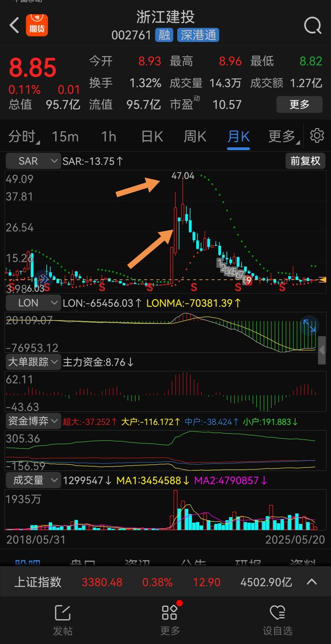Screen dimensions: 331x644
Task: Tap the SAR:-13.75 value
Action: [93, 161]
